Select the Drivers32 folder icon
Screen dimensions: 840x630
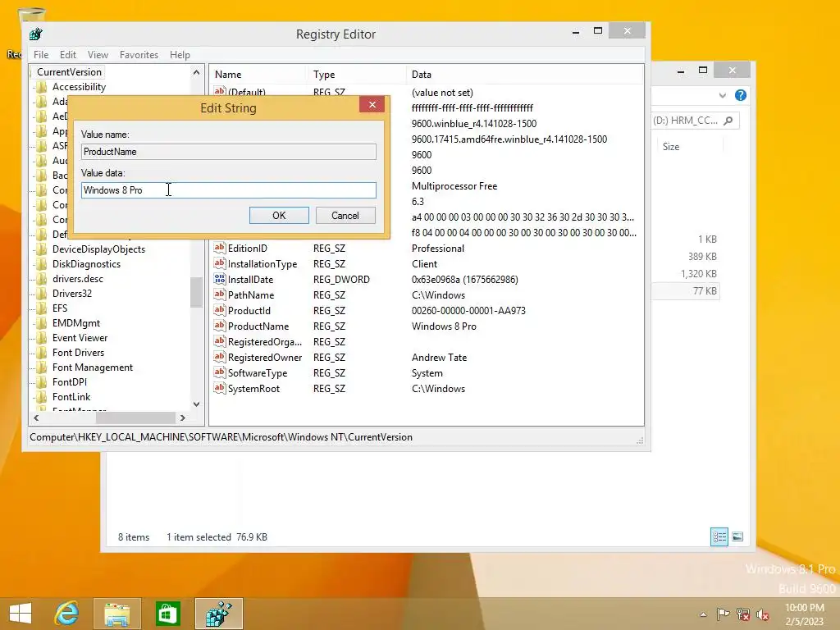click(x=41, y=294)
